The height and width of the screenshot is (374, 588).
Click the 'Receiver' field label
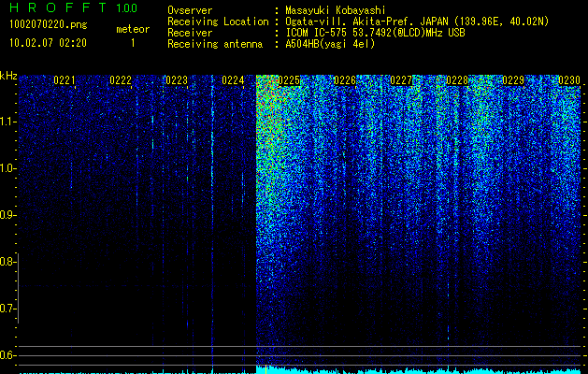(190, 33)
